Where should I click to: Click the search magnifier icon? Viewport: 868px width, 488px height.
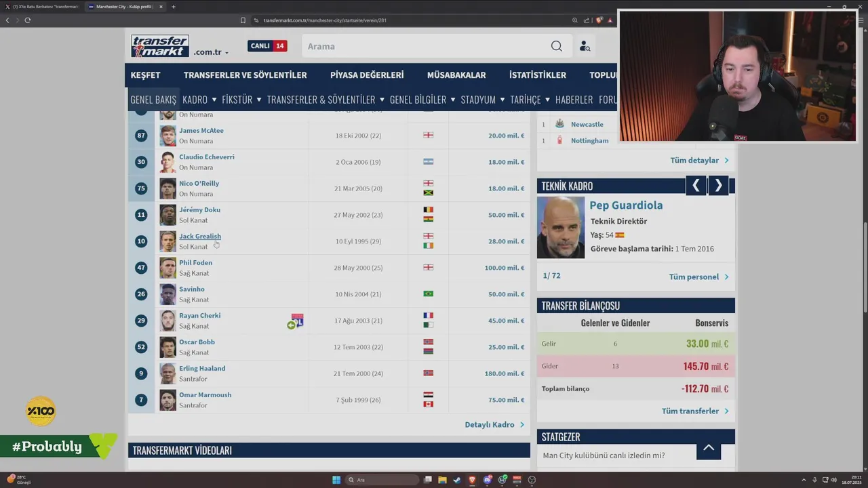tap(556, 46)
